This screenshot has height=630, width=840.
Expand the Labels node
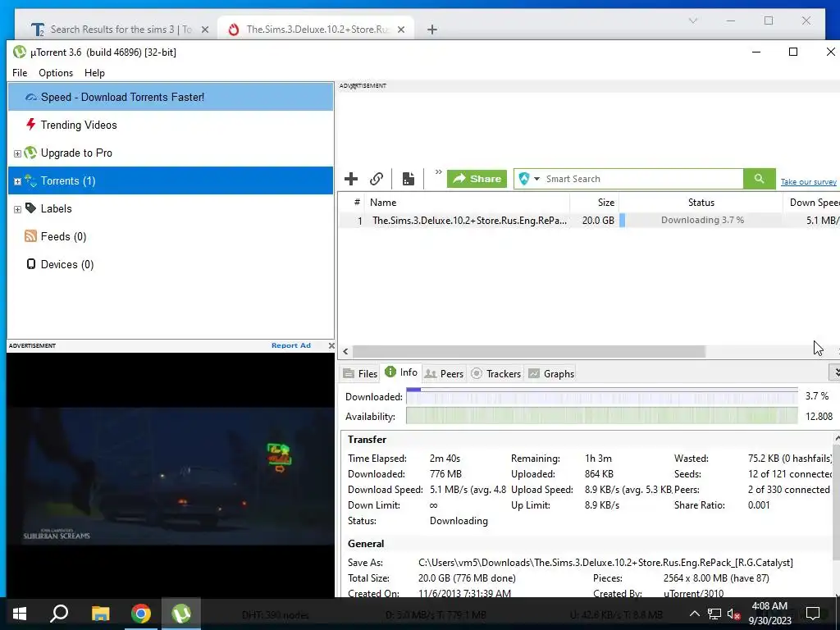coord(17,209)
